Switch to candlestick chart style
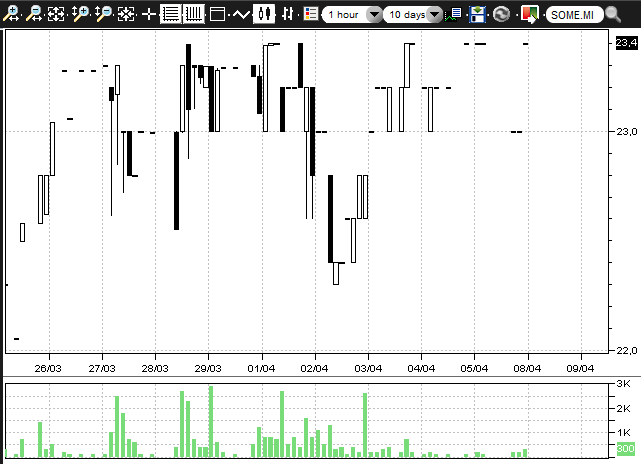Screen dimensions: 641x464 coord(264,14)
